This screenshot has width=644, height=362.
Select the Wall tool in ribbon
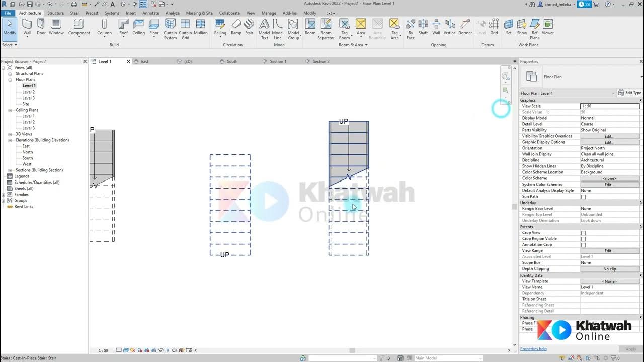point(27,27)
